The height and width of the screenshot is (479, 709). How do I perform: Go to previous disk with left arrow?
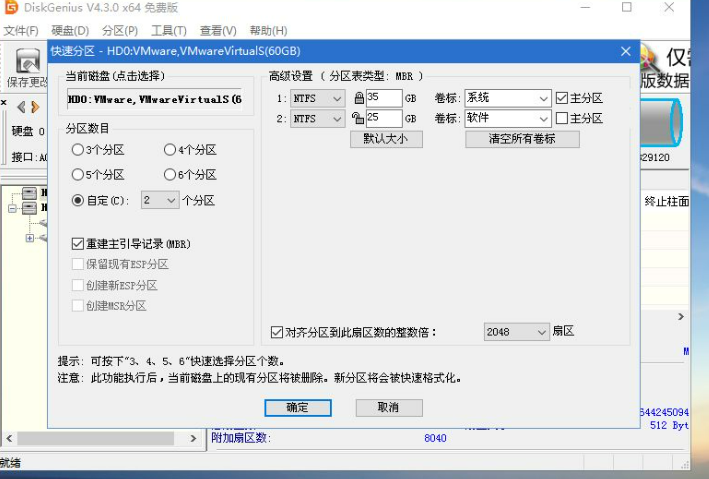pos(21,107)
